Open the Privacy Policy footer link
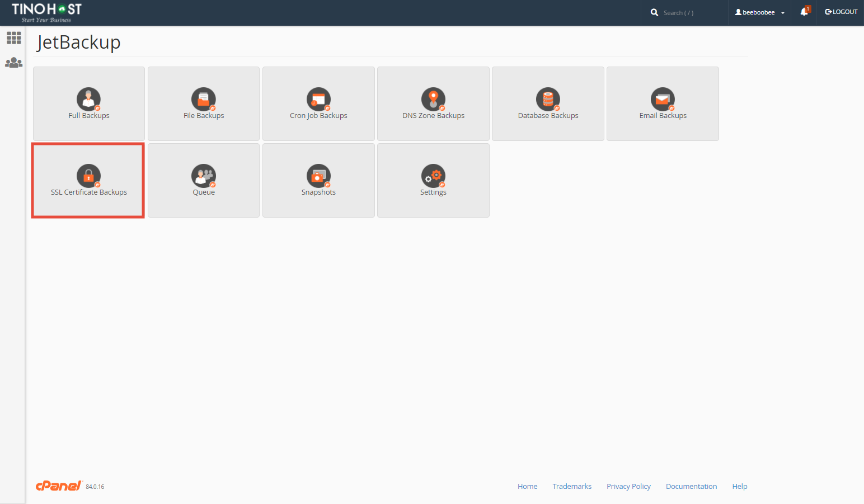The image size is (864, 504). coord(628,486)
